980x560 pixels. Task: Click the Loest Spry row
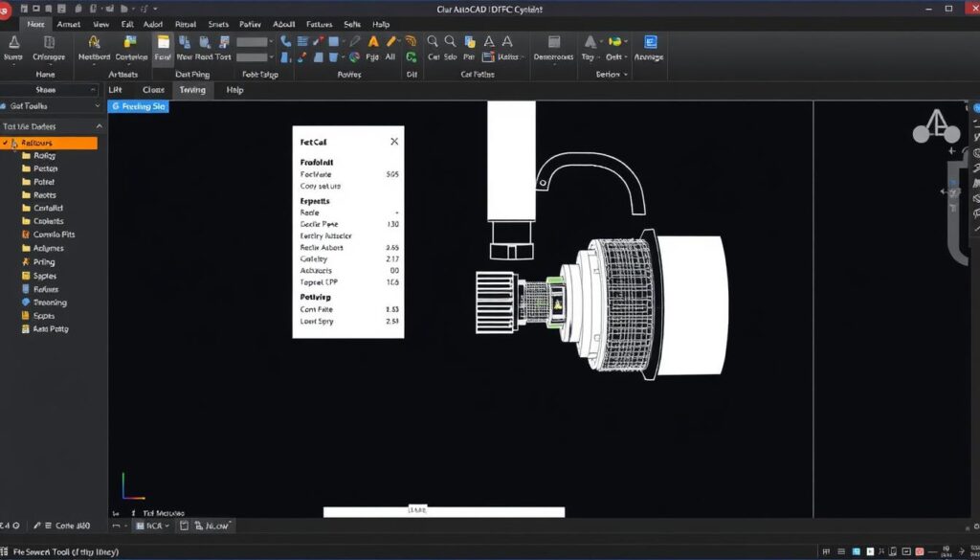point(349,322)
